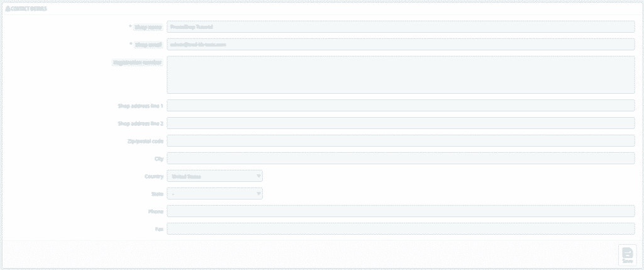Click the Phone input field
Image resolution: width=644 pixels, height=270 pixels.
tap(401, 211)
